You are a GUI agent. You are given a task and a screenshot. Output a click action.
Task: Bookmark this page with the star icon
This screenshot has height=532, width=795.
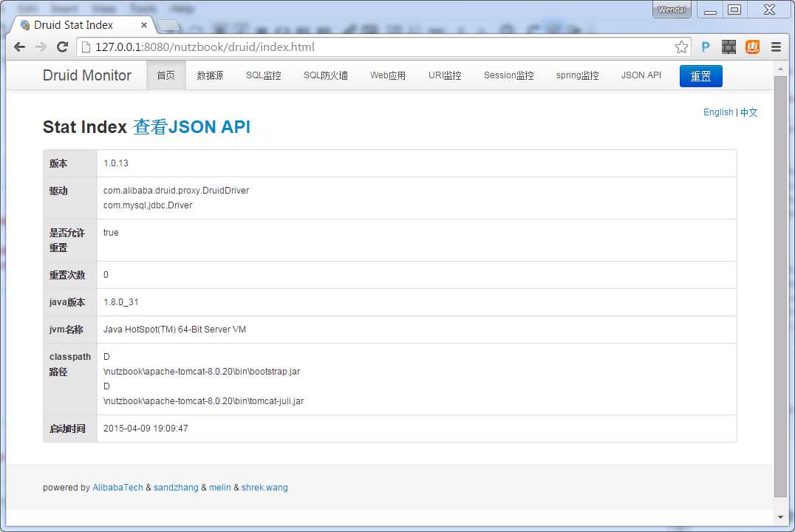coord(681,47)
